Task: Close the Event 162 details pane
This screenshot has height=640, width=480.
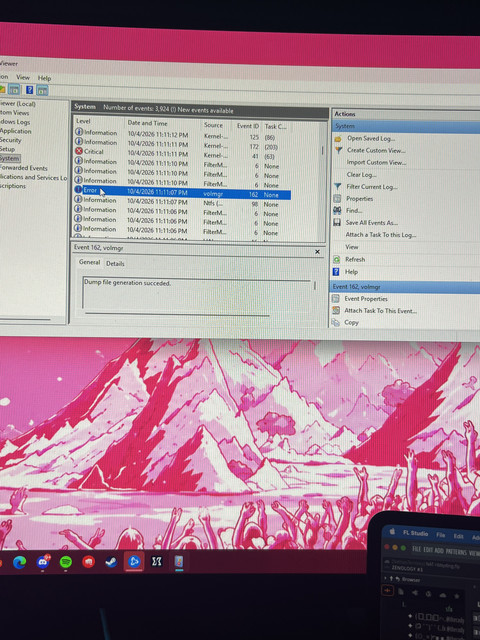Action: tap(317, 252)
